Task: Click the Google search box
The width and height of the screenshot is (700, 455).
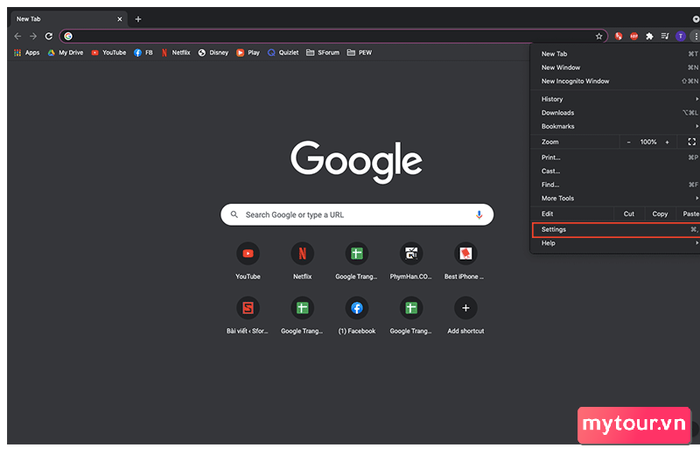Action: pyautogui.click(x=357, y=215)
